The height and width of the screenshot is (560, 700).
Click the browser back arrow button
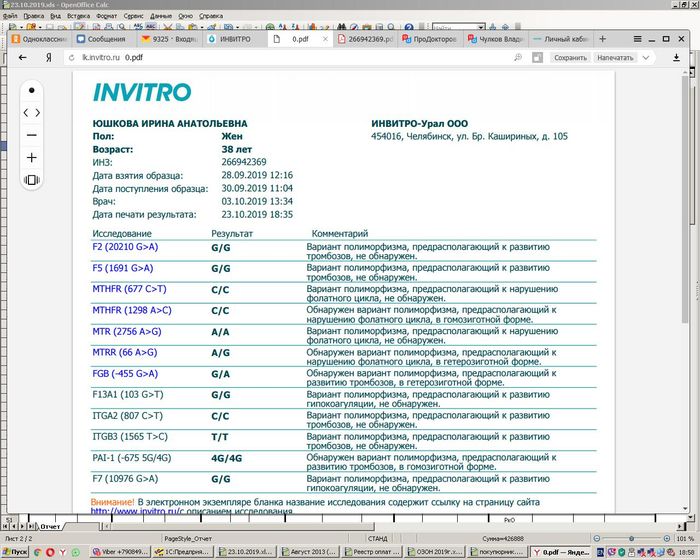[22, 58]
